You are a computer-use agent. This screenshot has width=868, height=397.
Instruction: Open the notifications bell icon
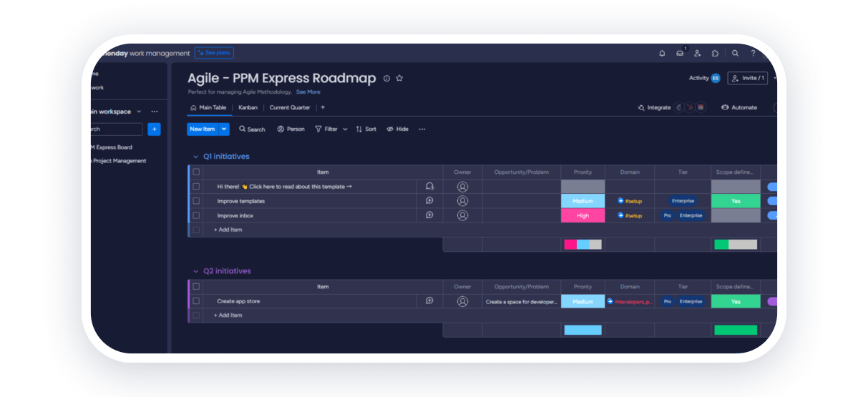point(662,53)
